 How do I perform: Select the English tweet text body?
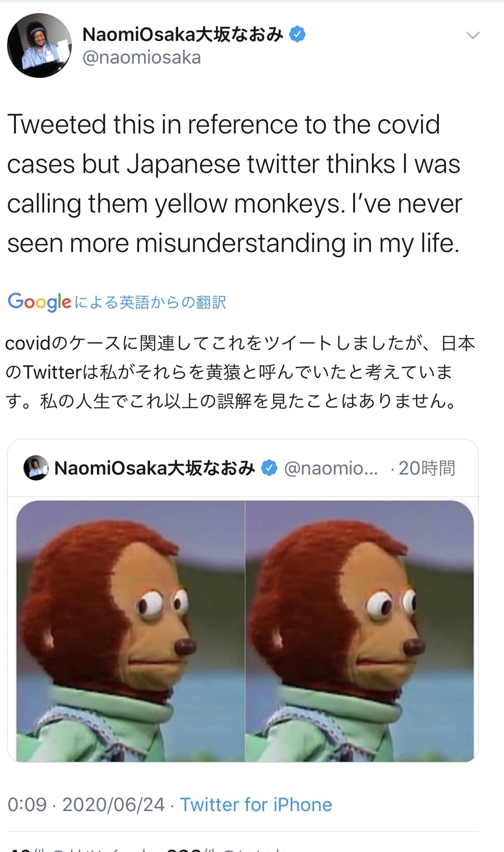(x=234, y=183)
